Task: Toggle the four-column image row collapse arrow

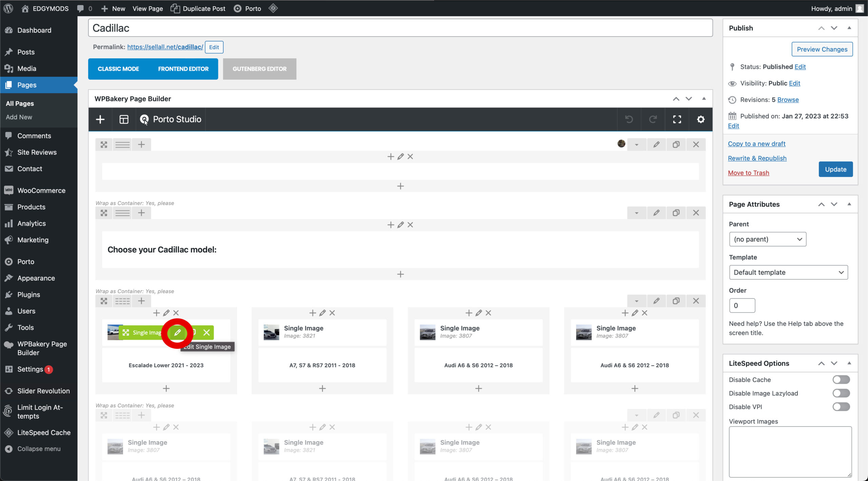Action: click(x=636, y=301)
